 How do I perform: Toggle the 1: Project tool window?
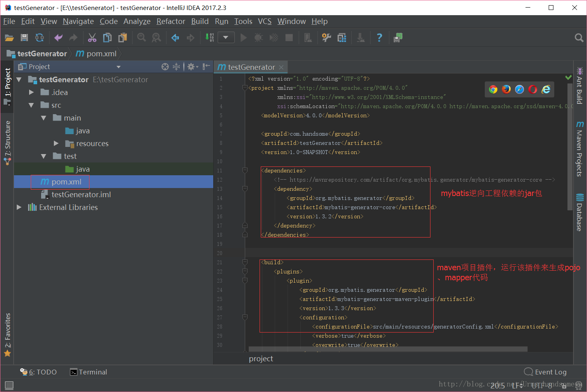click(x=7, y=87)
